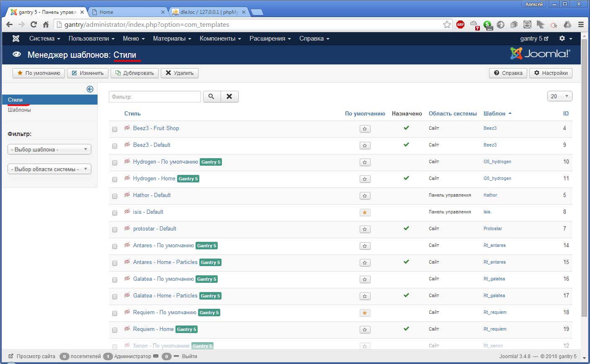Viewport: 590px width, 364px height.
Task: Bookmark page with the star icon in address bar
Action: click(x=447, y=25)
